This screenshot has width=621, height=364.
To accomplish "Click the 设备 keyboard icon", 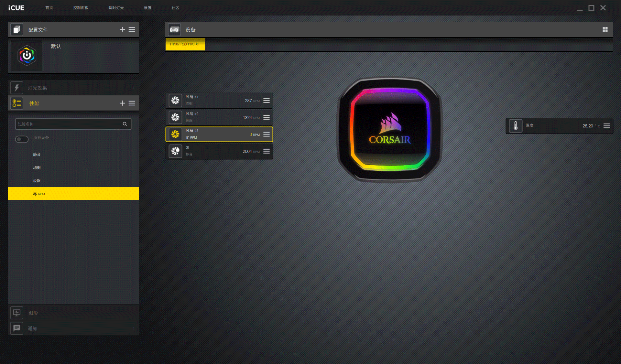I will click(x=174, y=30).
